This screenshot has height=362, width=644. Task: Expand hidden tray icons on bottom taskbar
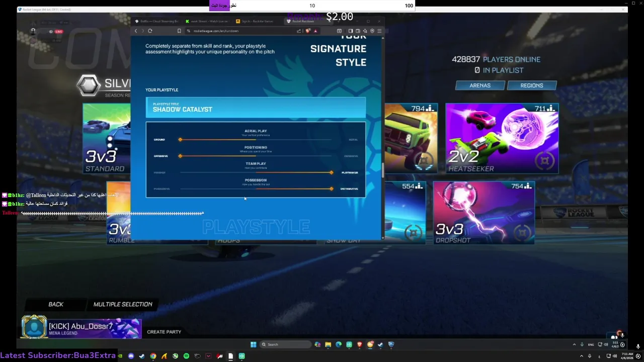582,356
